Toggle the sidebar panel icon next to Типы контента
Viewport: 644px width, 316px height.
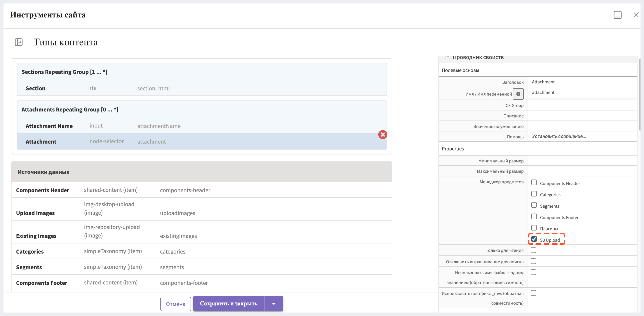pyautogui.click(x=19, y=42)
